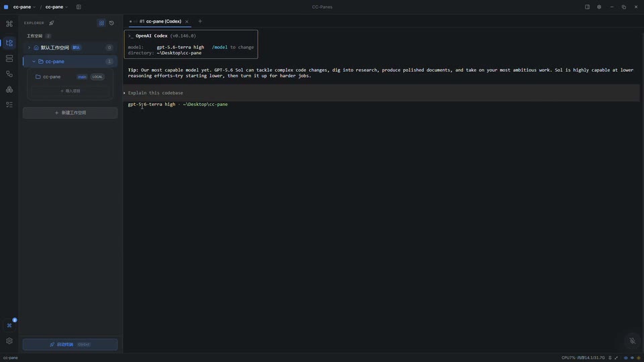Image resolution: width=644 pixels, height=362 pixels.
Task: Open the first cc-pane breadcrumb dropdown
Action: pyautogui.click(x=24, y=7)
